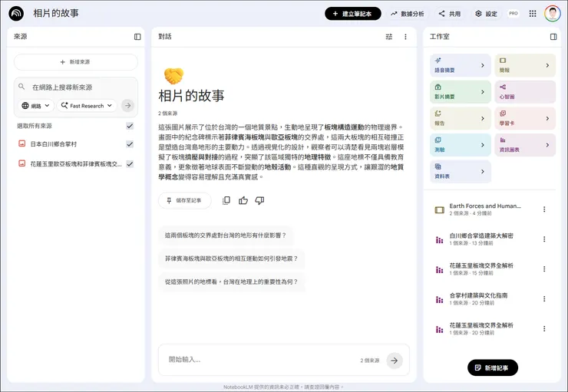This screenshot has height=392, width=568.
Task: Uncheck 花蓮玉里歐亞板塊 source checkbox
Action: (130, 164)
